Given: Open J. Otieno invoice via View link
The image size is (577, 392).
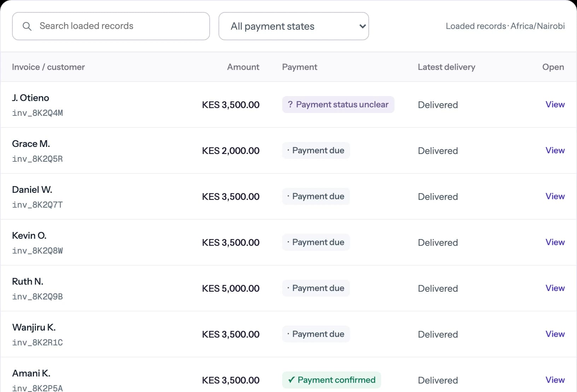Looking at the screenshot, I should [x=555, y=105].
